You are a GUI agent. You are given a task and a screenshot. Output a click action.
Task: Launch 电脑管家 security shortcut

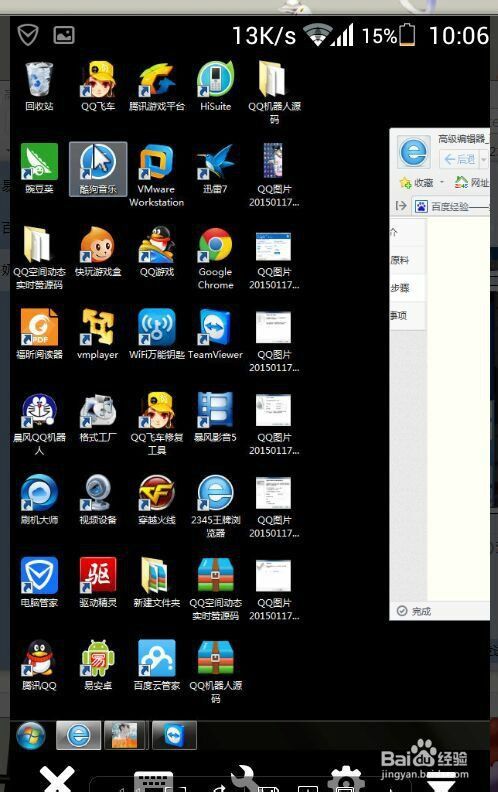(x=39, y=582)
